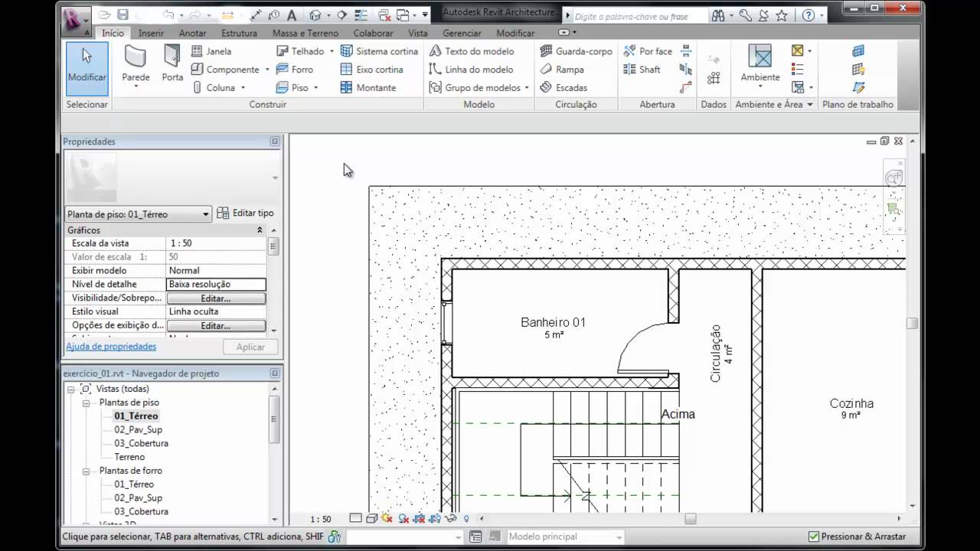Click the set work plane grid icon

click(858, 51)
